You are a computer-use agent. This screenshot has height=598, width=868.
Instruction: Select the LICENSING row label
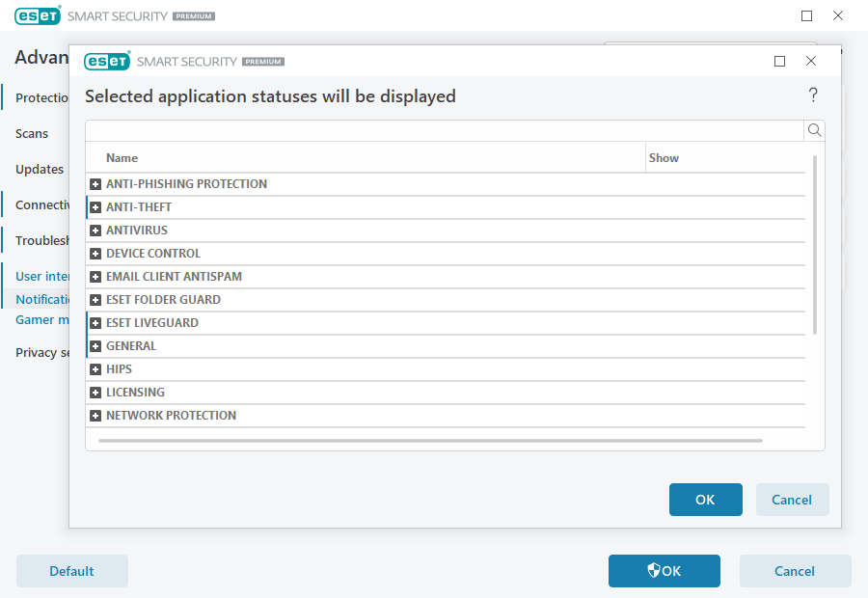[x=136, y=393]
